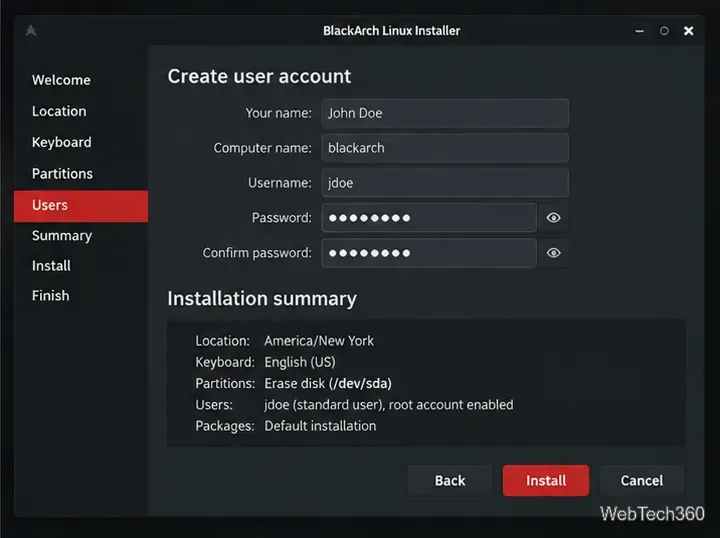The image size is (720, 538).
Task: Click the 'BlackArch Linux Installer' window title
Action: point(391,31)
